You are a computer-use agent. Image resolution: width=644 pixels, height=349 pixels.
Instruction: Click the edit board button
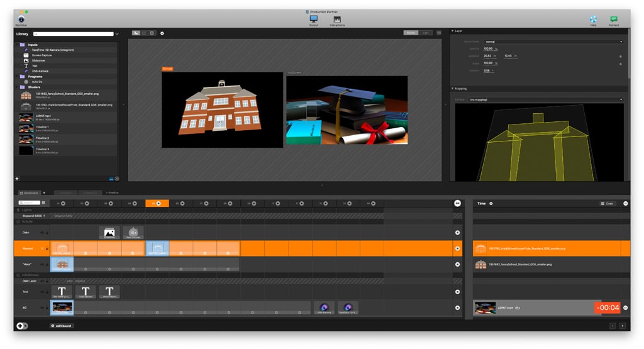coord(62,326)
